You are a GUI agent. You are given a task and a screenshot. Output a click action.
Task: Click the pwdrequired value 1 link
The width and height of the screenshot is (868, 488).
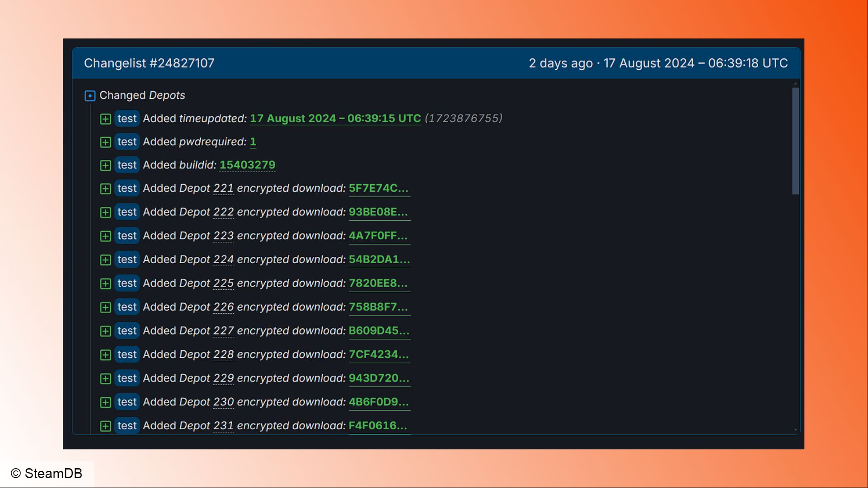253,142
